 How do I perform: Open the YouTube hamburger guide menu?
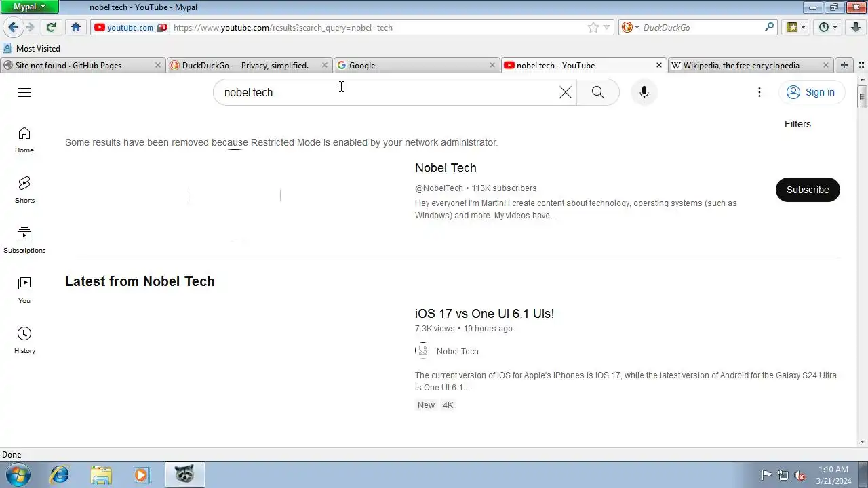pos(24,92)
